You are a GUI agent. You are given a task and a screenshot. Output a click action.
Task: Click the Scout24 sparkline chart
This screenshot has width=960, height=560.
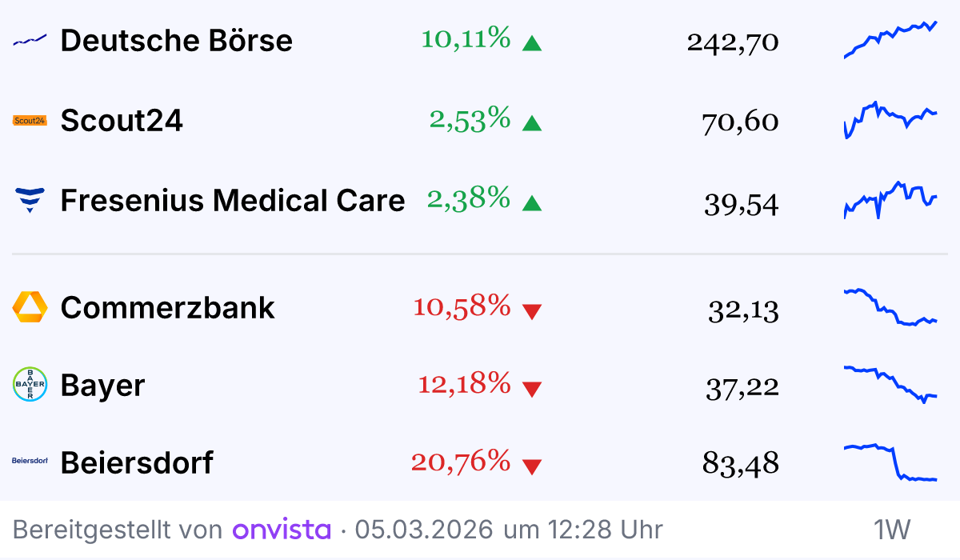(x=890, y=120)
